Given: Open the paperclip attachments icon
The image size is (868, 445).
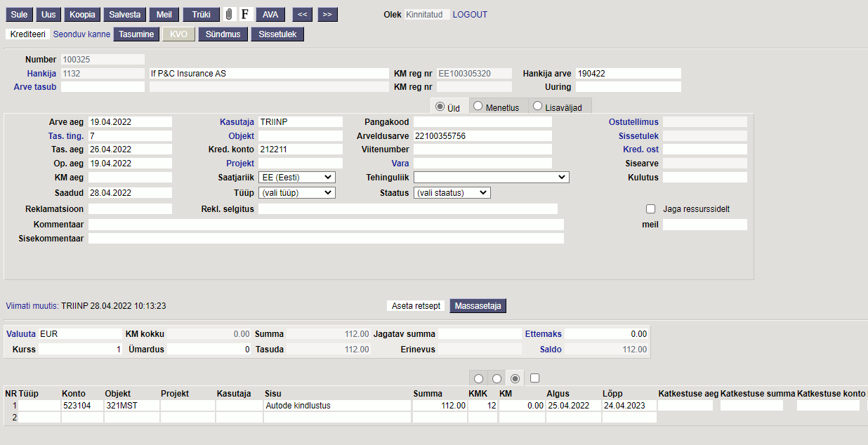Looking at the screenshot, I should pyautogui.click(x=229, y=14).
